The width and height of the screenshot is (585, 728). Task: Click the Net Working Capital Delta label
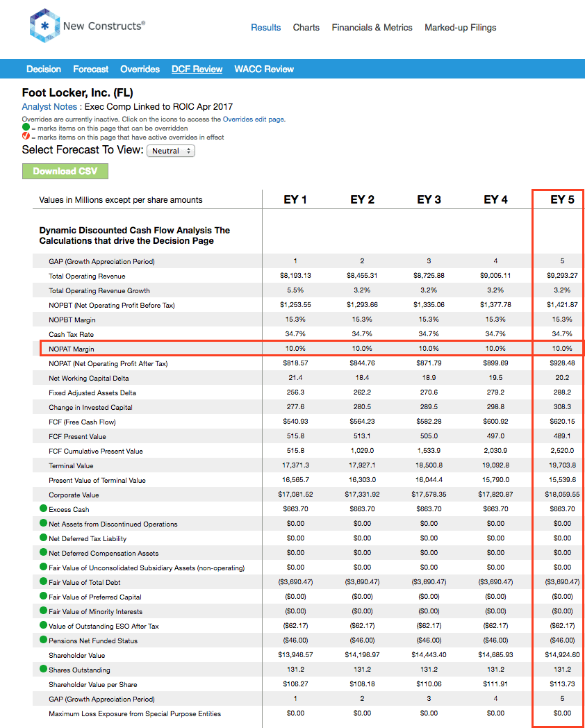[89, 379]
